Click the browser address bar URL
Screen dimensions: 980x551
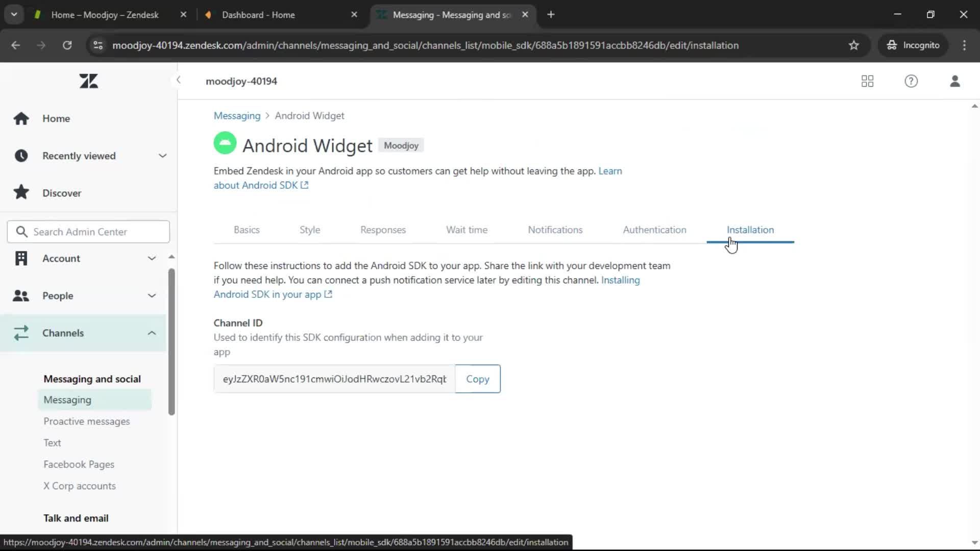click(426, 45)
